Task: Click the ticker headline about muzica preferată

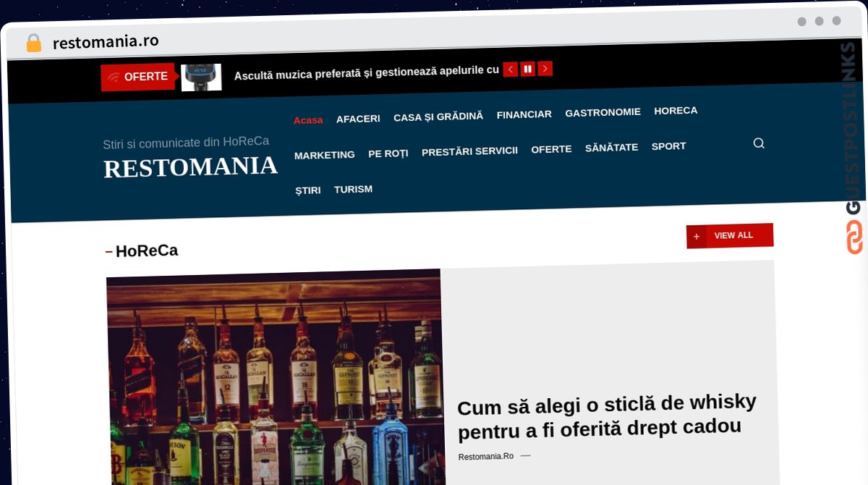Action: [x=367, y=71]
